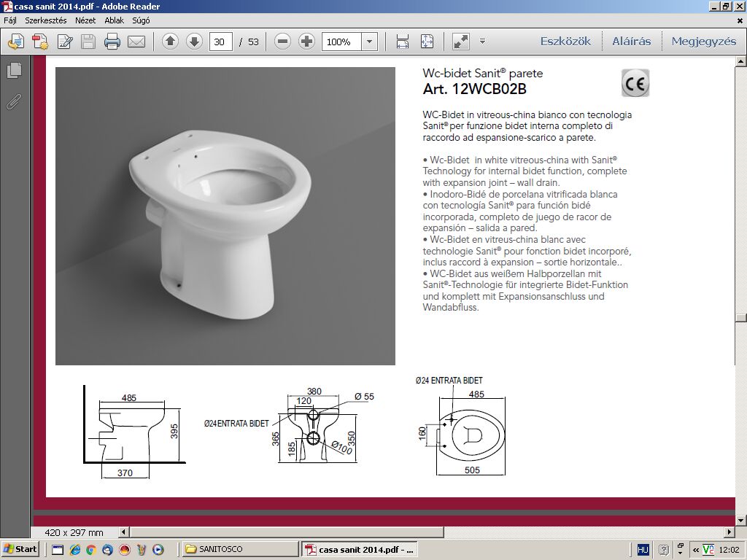Viewport: 747px width, 560px height.
Task: Click the casa sanit 2014.pdf taskbar button
Action: (x=360, y=549)
